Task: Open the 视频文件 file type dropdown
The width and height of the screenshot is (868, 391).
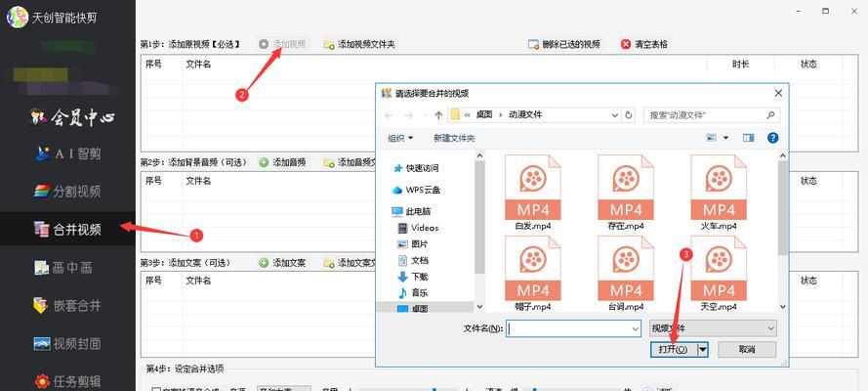Action: [x=713, y=328]
